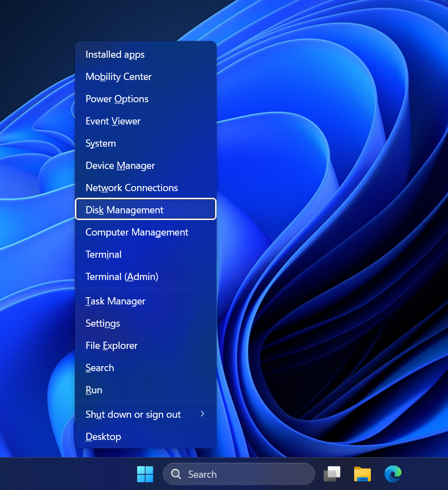Open Microsoft Edge from the taskbar

[x=392, y=474]
